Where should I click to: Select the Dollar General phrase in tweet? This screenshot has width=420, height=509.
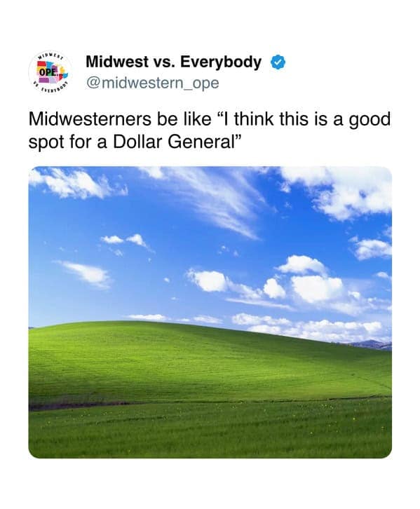(x=173, y=142)
